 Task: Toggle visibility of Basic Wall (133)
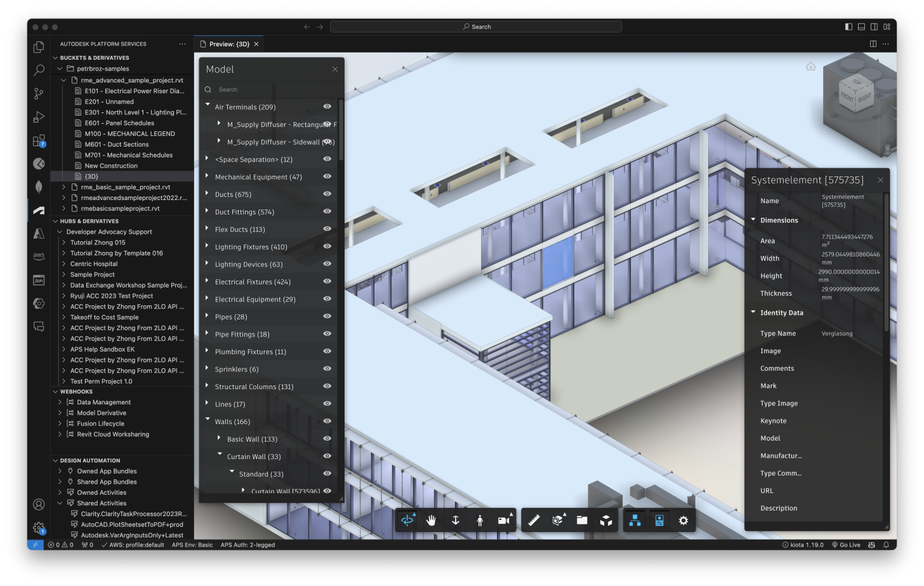[x=327, y=439]
